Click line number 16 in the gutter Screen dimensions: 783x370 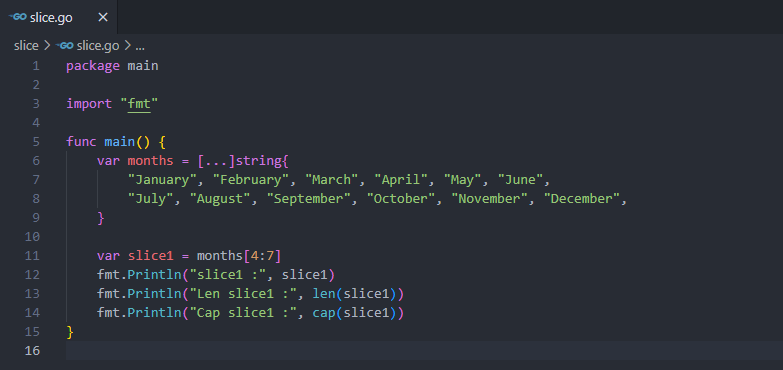[x=32, y=351]
